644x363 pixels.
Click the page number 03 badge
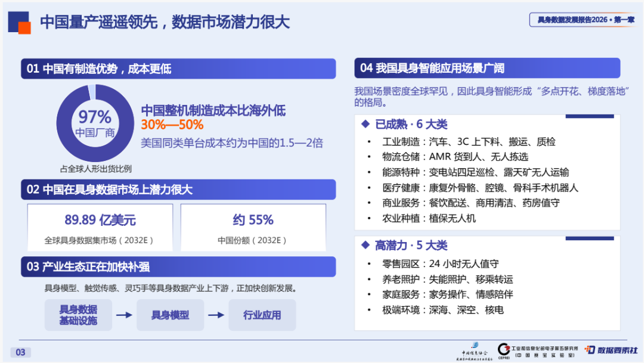click(20, 352)
